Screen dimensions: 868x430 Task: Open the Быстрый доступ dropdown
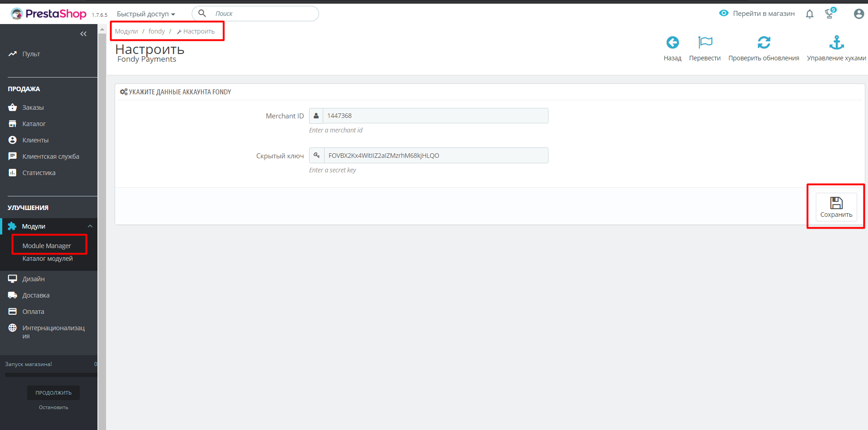click(x=146, y=14)
